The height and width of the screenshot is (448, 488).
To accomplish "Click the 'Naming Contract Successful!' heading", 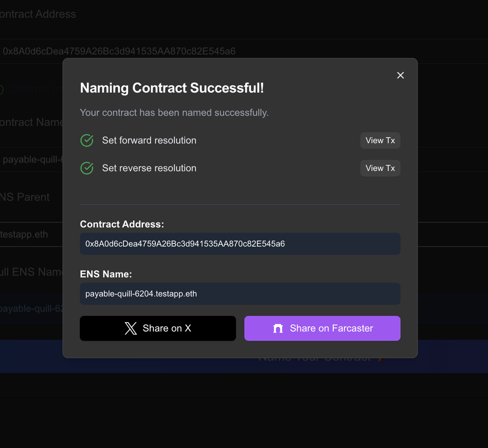I will (172, 88).
